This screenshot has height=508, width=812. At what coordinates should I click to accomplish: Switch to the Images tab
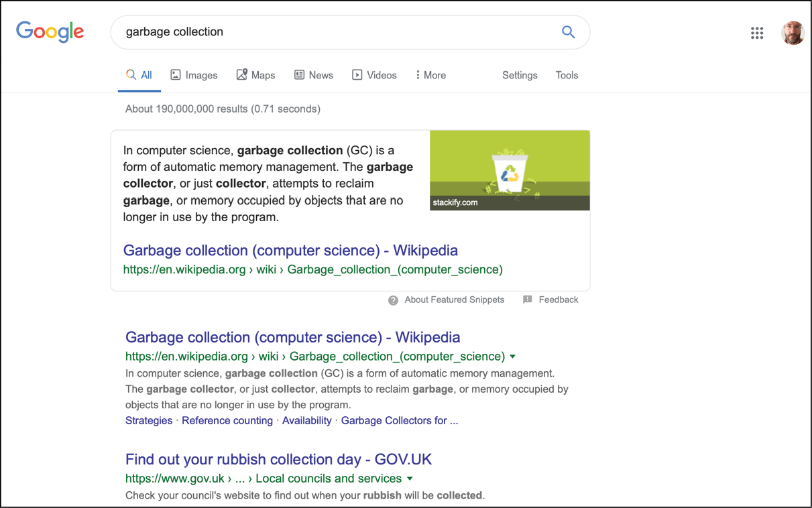pos(194,75)
